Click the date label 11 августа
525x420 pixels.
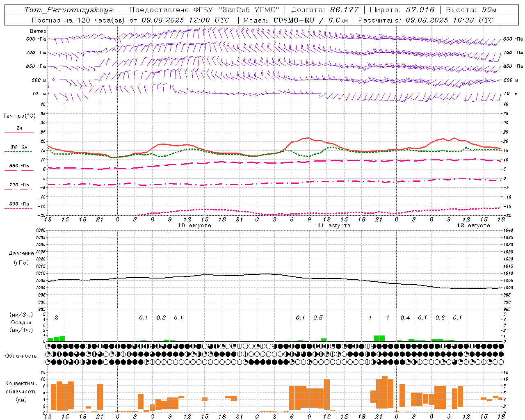[334, 226]
